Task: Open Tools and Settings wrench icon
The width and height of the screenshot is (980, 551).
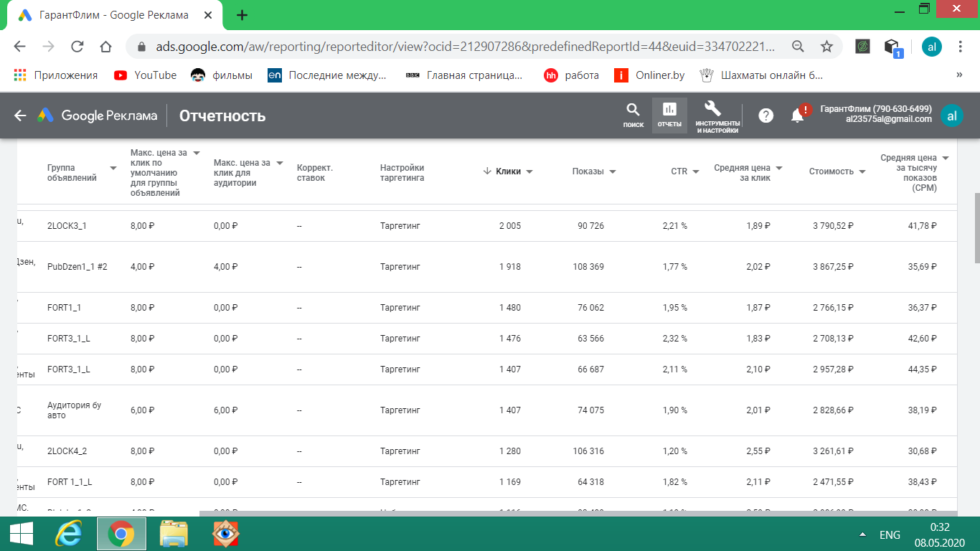Action: pos(717,115)
